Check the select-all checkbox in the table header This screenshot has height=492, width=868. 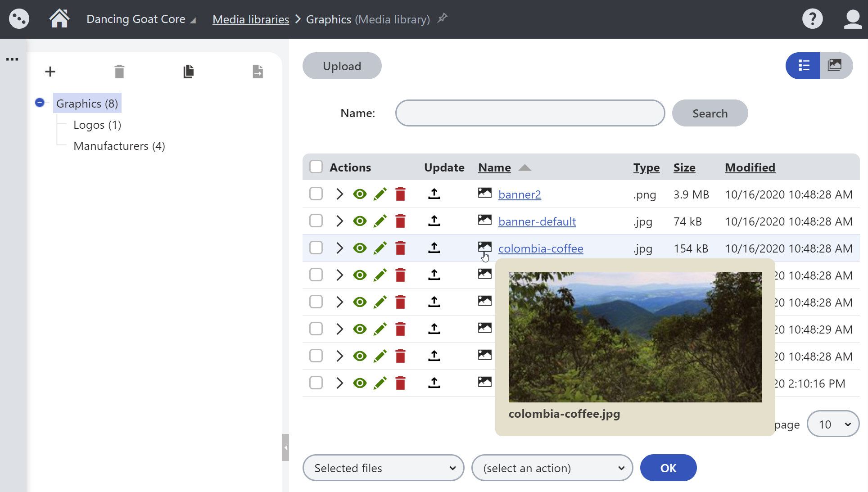316,166
